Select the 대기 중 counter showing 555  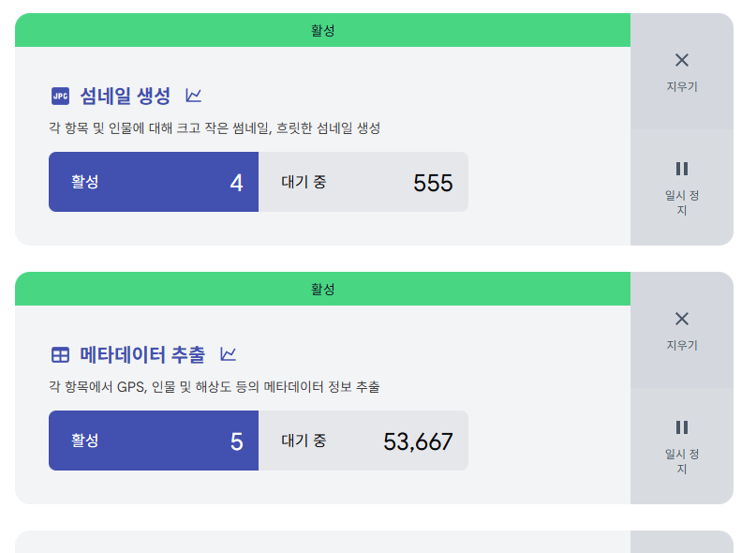tap(363, 182)
